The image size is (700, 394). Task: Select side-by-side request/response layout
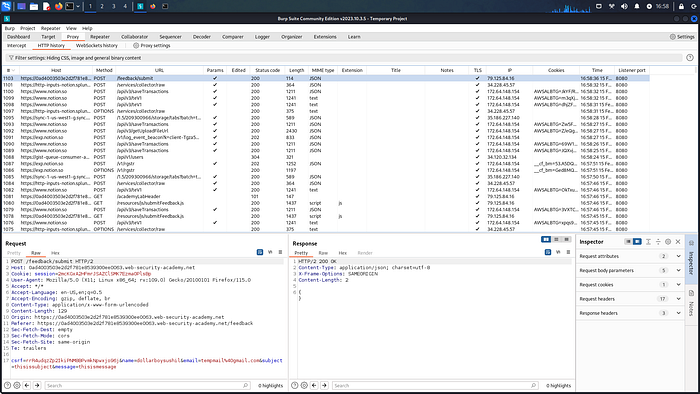click(546, 240)
